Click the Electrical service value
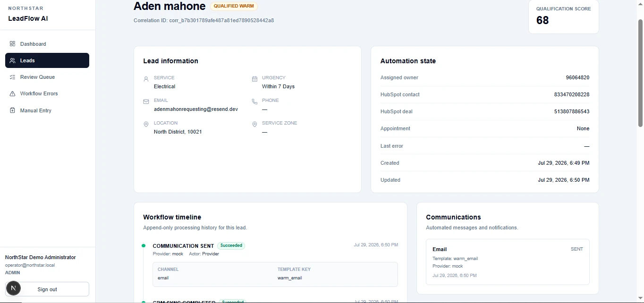 [164, 86]
